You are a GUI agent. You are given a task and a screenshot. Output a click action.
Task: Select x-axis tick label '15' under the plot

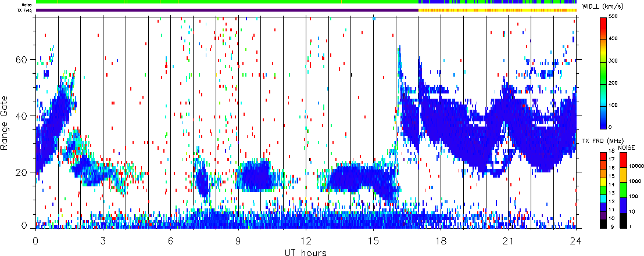[373, 241]
